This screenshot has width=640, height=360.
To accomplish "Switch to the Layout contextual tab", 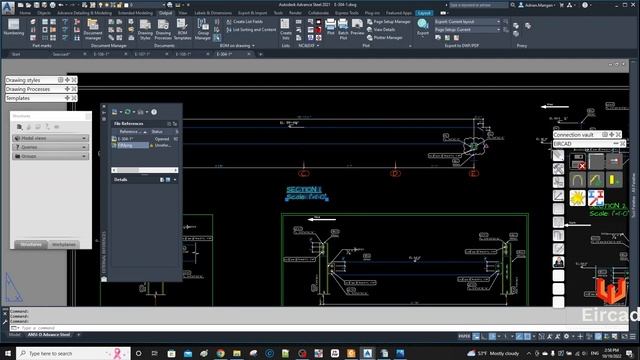I will point(424,13).
